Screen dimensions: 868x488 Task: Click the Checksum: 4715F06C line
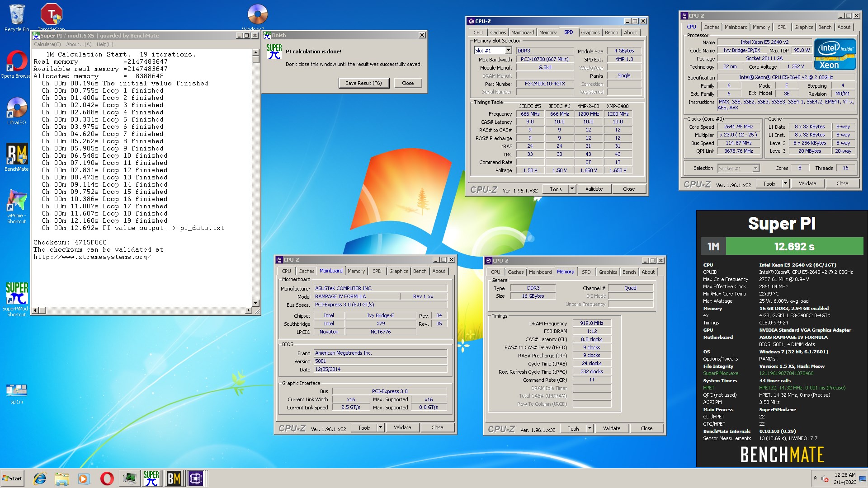(70, 242)
